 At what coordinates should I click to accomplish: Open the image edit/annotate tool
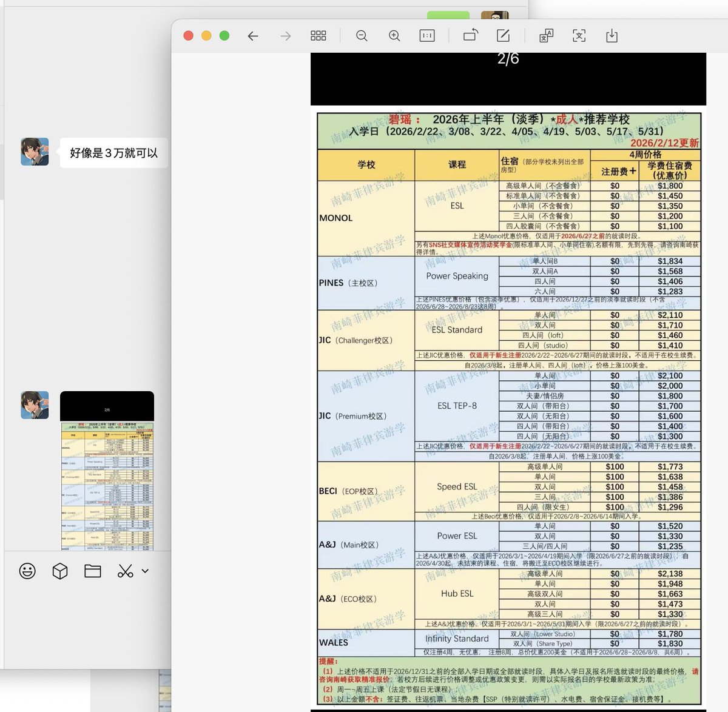pos(503,36)
